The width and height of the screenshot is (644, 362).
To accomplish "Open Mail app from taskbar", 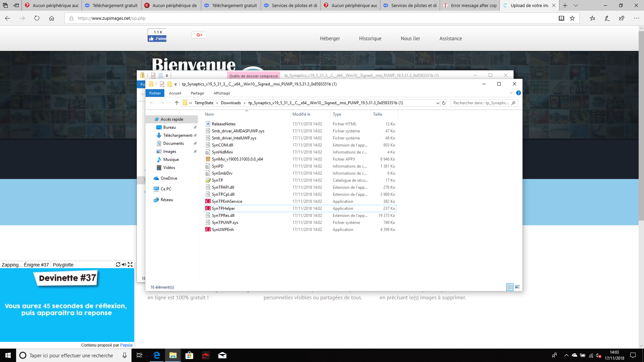I will pos(222,355).
